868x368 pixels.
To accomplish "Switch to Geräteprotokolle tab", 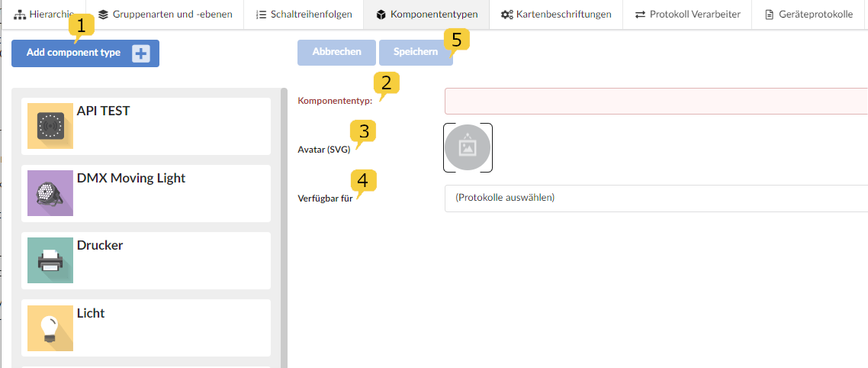I will pos(809,15).
